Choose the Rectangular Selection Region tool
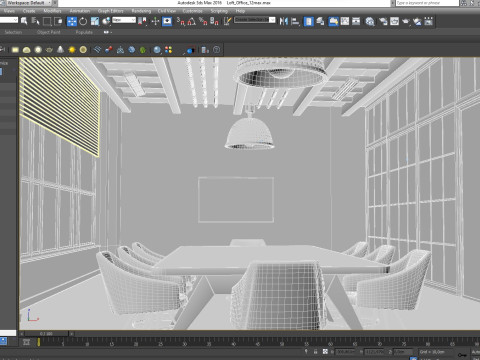 click(47, 22)
